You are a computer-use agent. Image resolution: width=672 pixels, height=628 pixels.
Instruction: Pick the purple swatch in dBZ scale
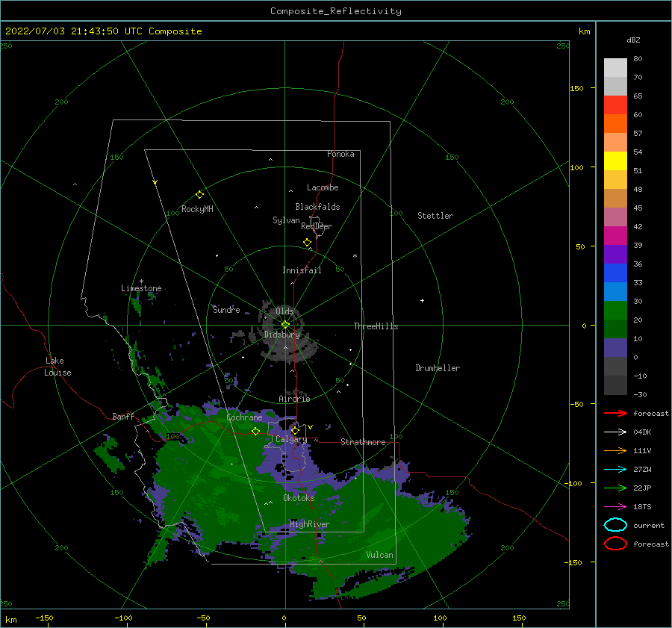click(615, 254)
